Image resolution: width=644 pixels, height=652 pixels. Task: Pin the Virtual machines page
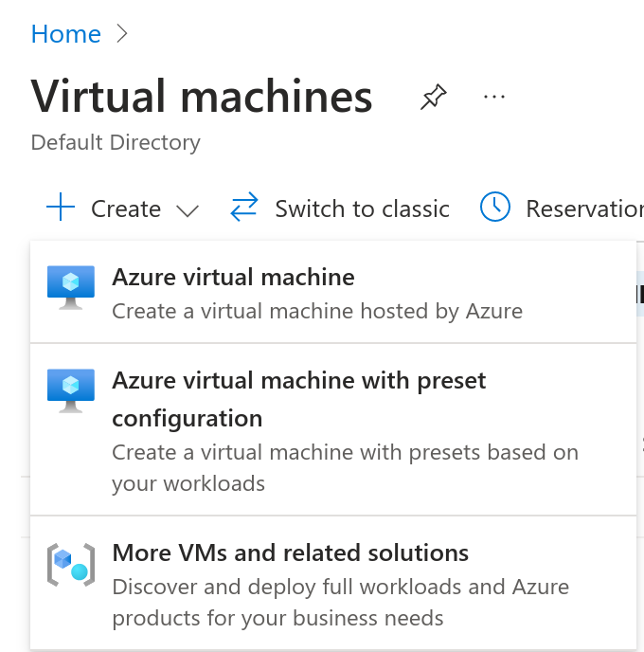434,97
